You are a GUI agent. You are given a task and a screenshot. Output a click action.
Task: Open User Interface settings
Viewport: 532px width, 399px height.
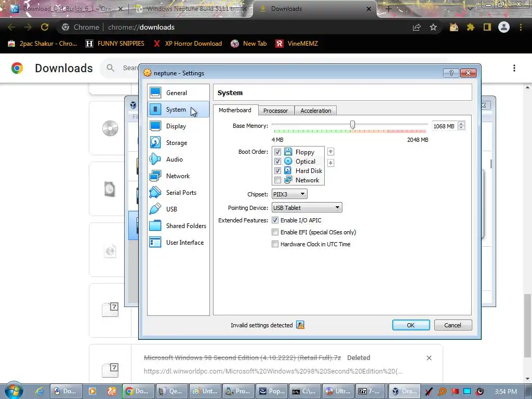[x=178, y=242]
